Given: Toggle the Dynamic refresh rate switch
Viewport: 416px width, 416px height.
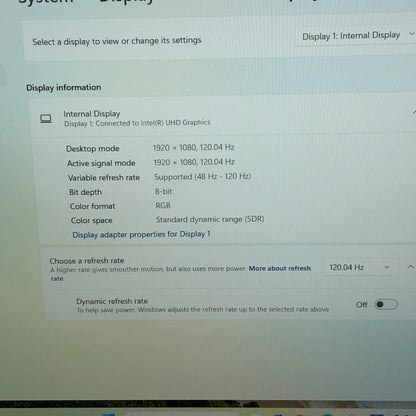Looking at the screenshot, I should [386, 304].
